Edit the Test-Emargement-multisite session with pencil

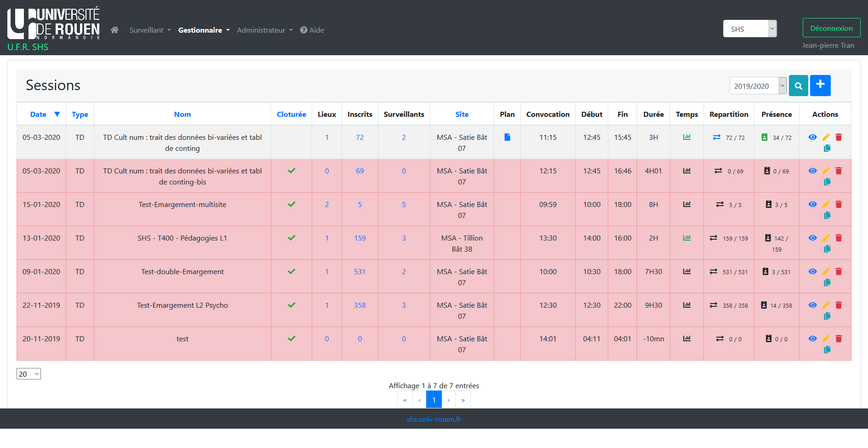click(826, 205)
